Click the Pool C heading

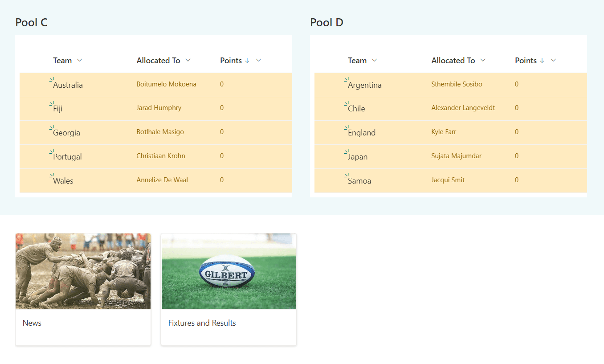tap(31, 22)
